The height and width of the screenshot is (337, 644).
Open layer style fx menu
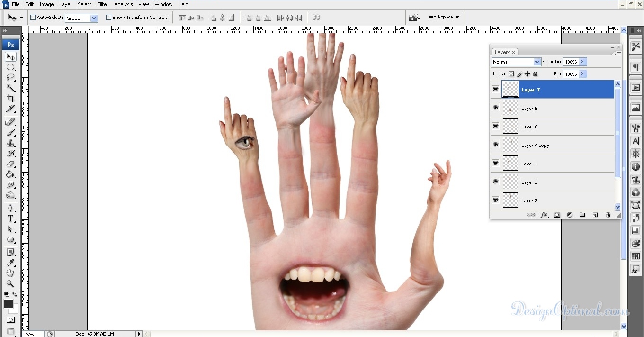[545, 215]
